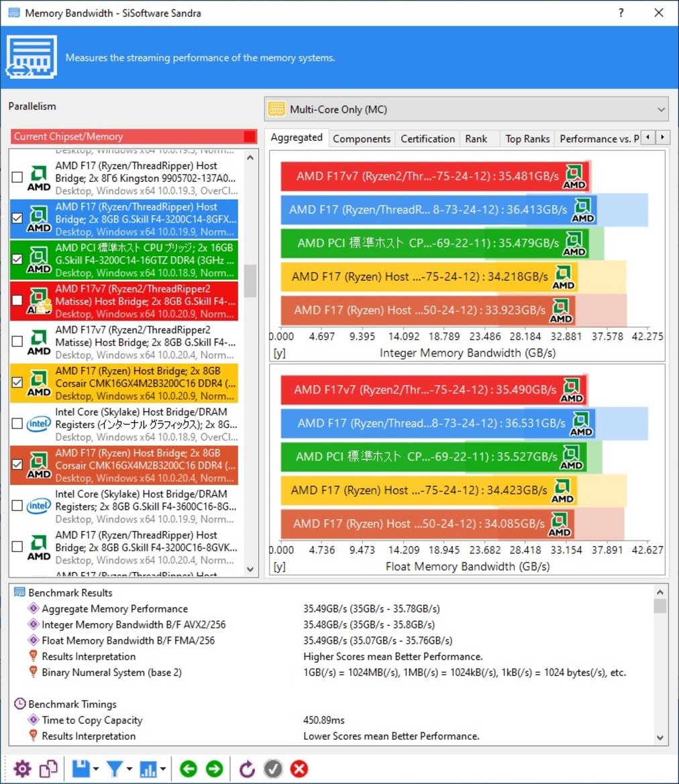679x784 pixels.
Task: Click Intel logo of F4-3600C16-8G entry
Action: (x=38, y=506)
